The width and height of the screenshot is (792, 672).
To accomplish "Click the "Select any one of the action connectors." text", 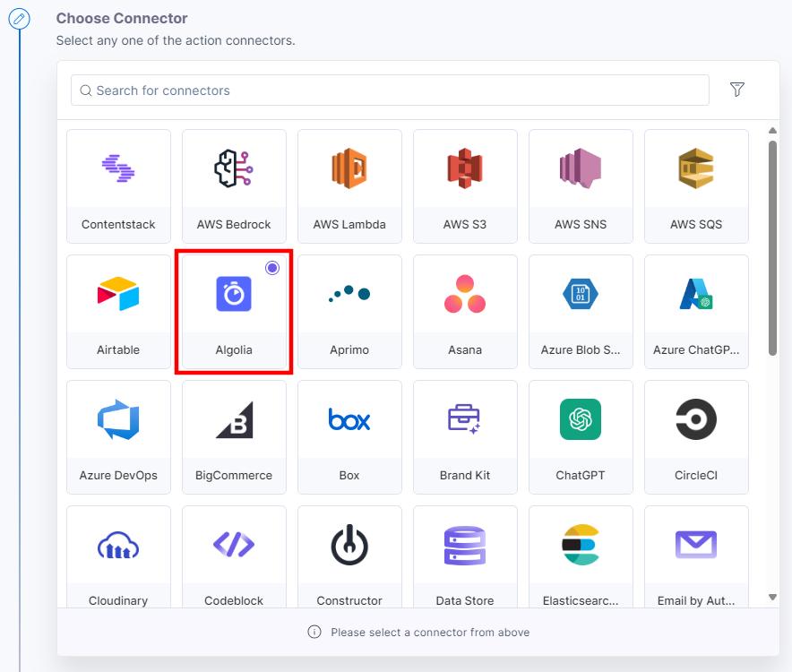I will tap(176, 40).
